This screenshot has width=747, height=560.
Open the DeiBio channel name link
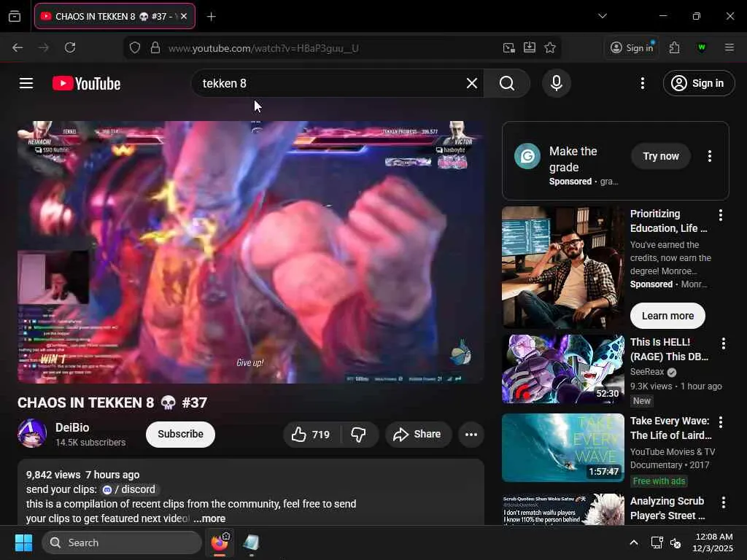coord(72,427)
